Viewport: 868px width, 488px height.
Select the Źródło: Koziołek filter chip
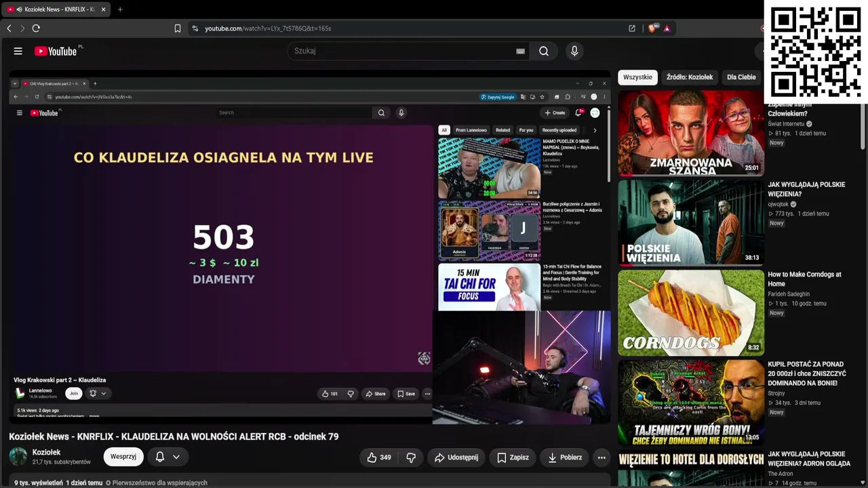690,77
